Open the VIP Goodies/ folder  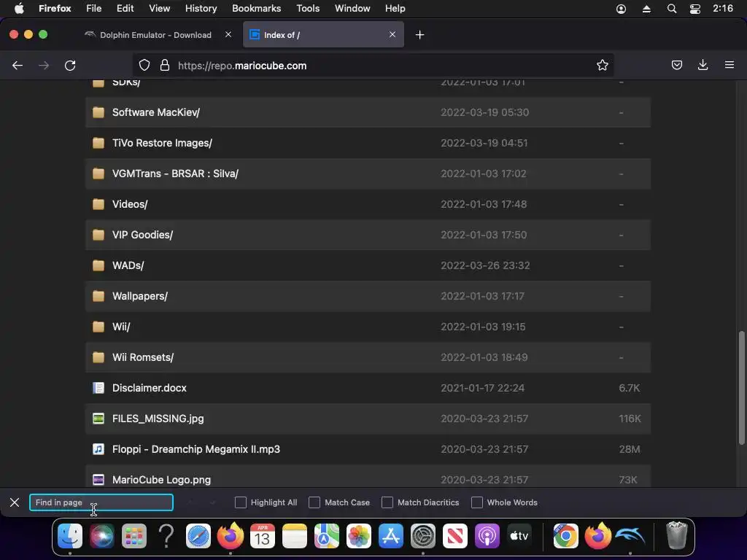coord(142,235)
